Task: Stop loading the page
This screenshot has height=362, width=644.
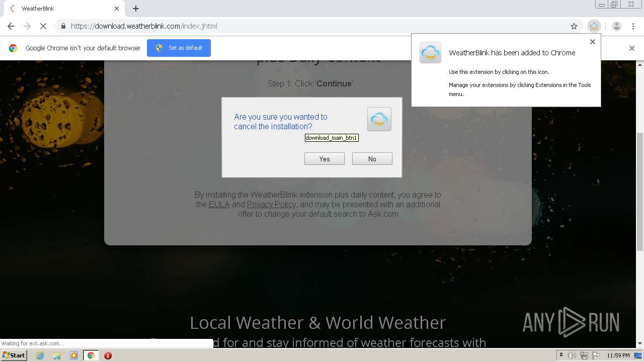Action: 43,26
